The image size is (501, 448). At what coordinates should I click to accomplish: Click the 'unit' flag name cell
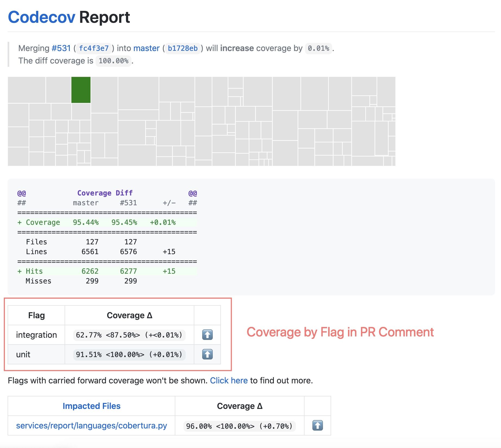(36, 354)
